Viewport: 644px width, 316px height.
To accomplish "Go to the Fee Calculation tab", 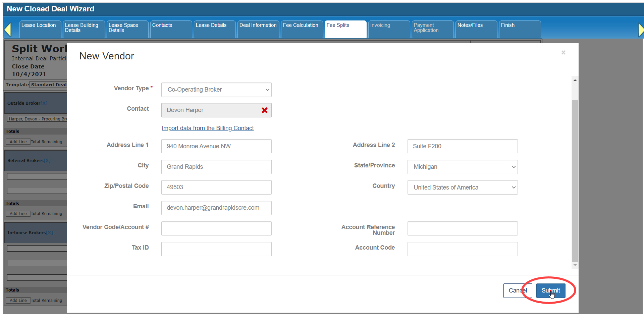I will coord(301,29).
